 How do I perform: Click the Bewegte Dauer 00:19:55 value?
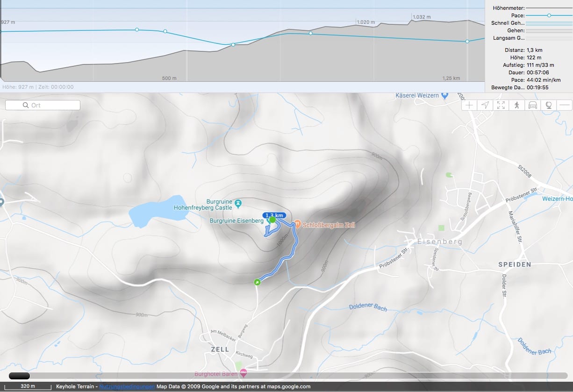(537, 87)
